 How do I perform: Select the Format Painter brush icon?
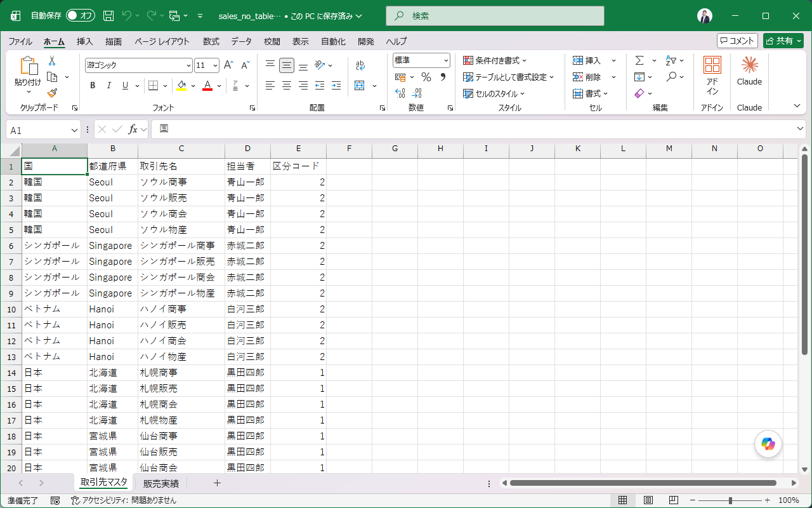[52, 93]
